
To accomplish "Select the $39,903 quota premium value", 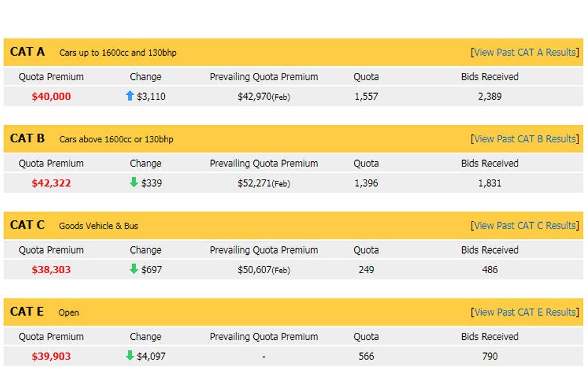I will [x=51, y=356].
